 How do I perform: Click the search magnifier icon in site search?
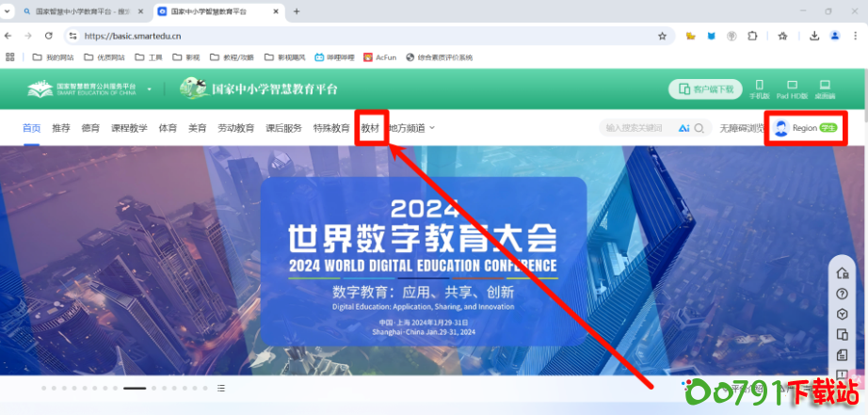[x=699, y=128]
